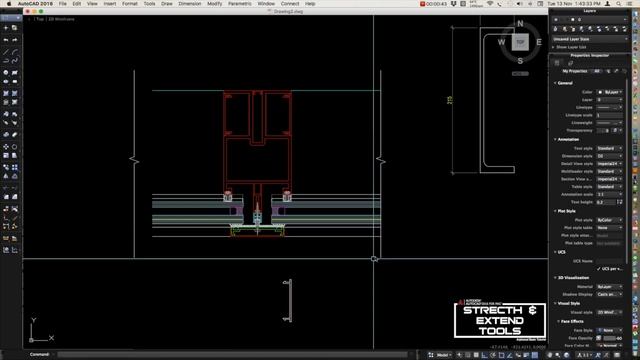Open the Model space dropdown in status bar
640x360 pixels.
click(444, 355)
